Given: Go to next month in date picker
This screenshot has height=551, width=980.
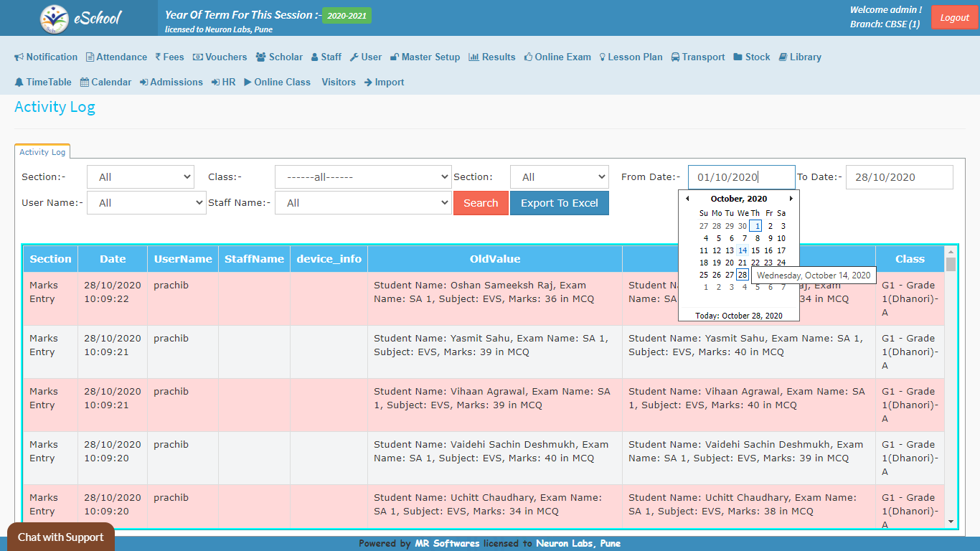Looking at the screenshot, I should 791,199.
